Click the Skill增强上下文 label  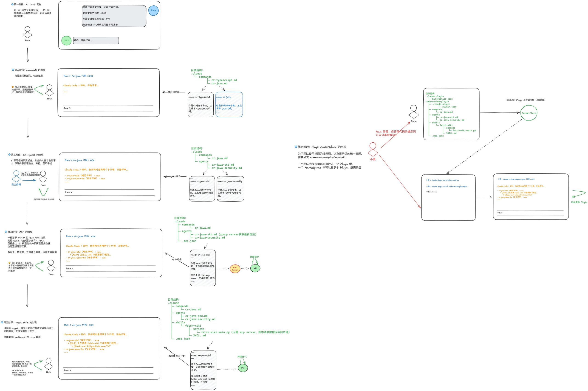tap(176, 356)
